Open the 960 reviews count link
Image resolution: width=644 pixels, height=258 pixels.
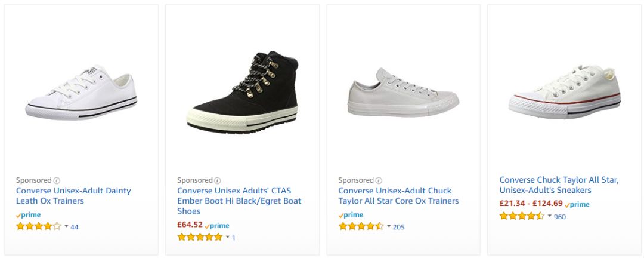click(x=560, y=216)
